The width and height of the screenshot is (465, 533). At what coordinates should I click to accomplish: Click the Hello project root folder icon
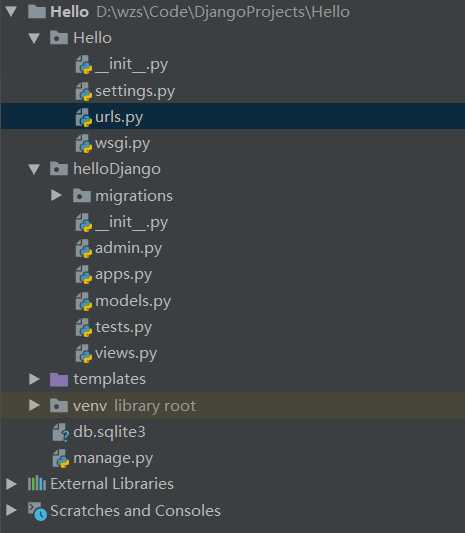(37, 12)
